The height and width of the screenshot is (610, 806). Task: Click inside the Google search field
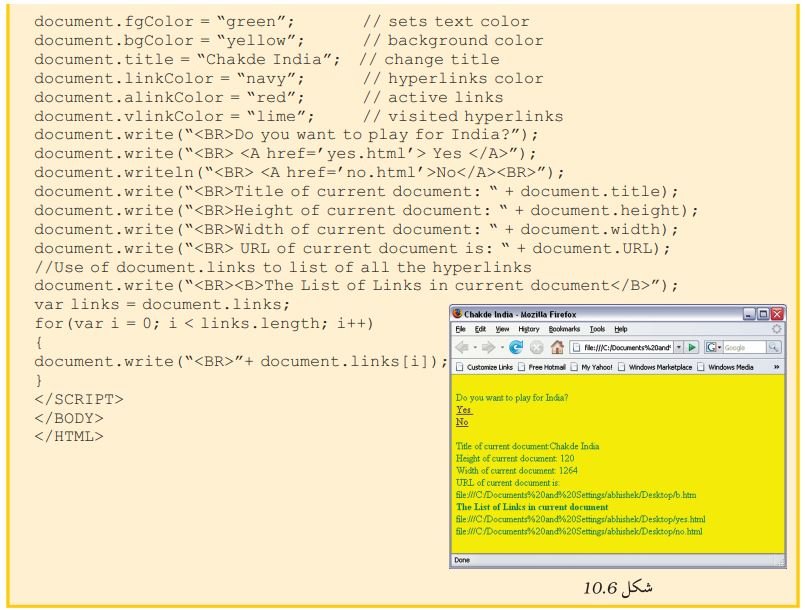point(745,347)
